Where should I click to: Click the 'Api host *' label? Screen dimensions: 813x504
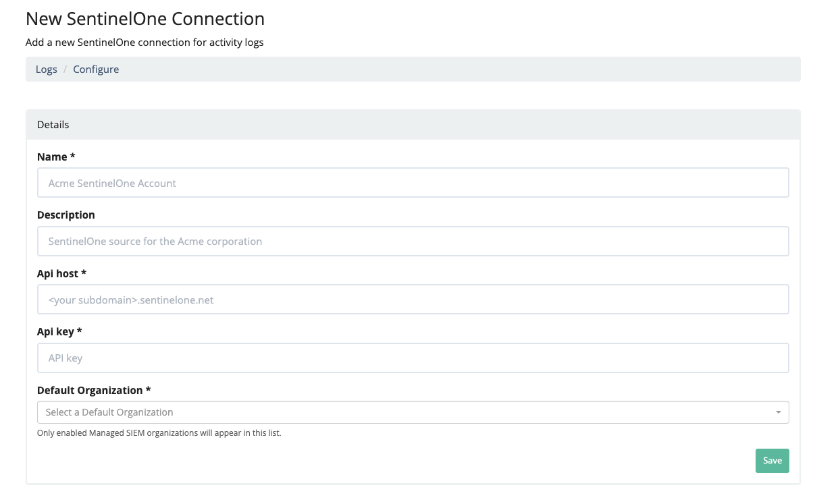tap(62, 273)
